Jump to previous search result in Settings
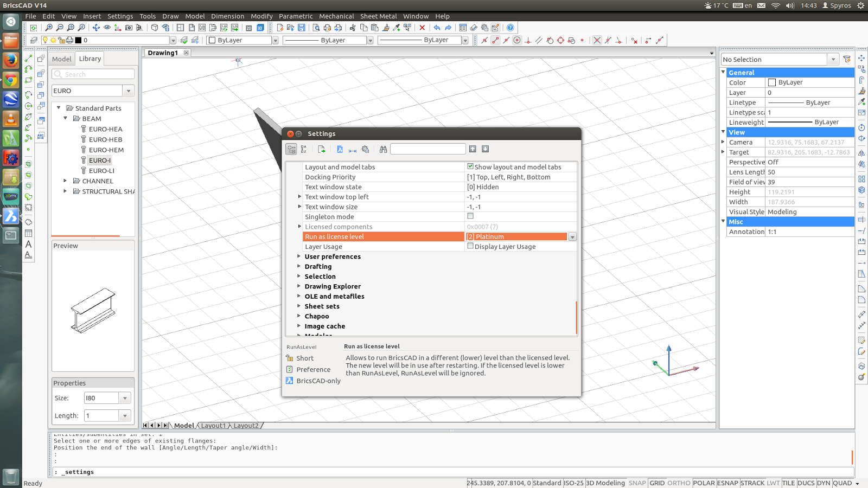Image resolution: width=868 pixels, height=488 pixels. coord(473,149)
